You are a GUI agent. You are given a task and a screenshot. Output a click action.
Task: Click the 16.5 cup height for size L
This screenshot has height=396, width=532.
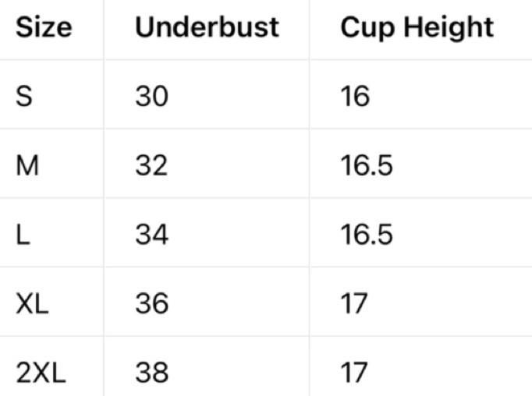pyautogui.click(x=366, y=235)
